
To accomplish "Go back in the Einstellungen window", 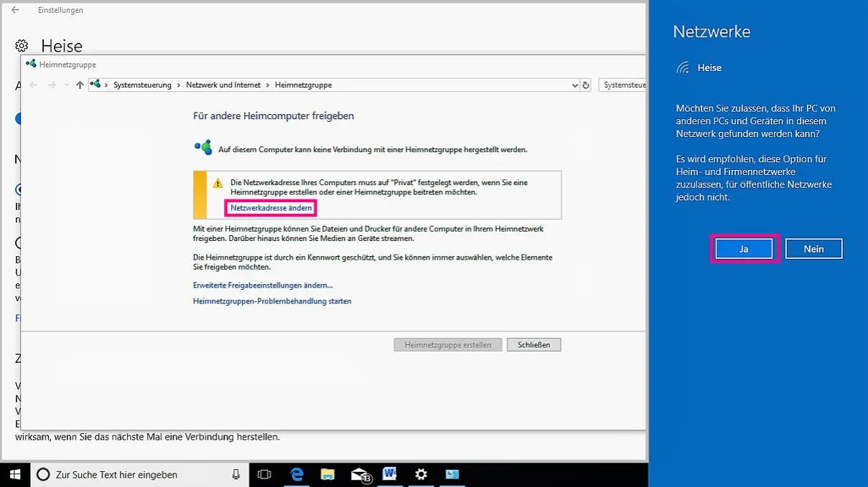I will (x=15, y=10).
